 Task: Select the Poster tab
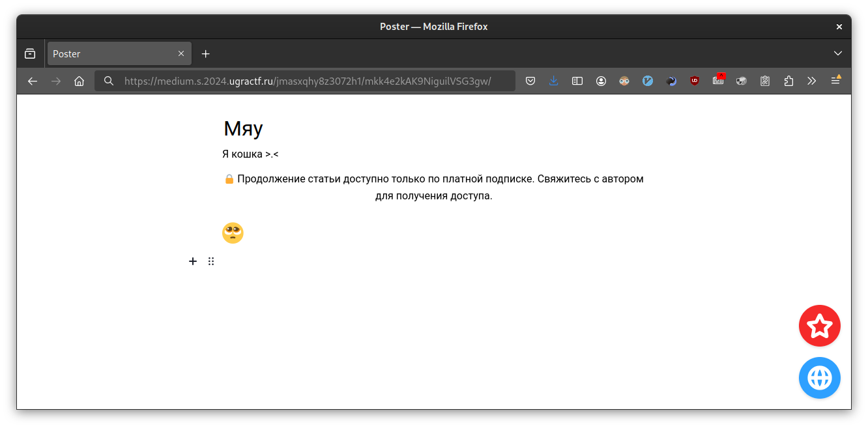point(111,53)
